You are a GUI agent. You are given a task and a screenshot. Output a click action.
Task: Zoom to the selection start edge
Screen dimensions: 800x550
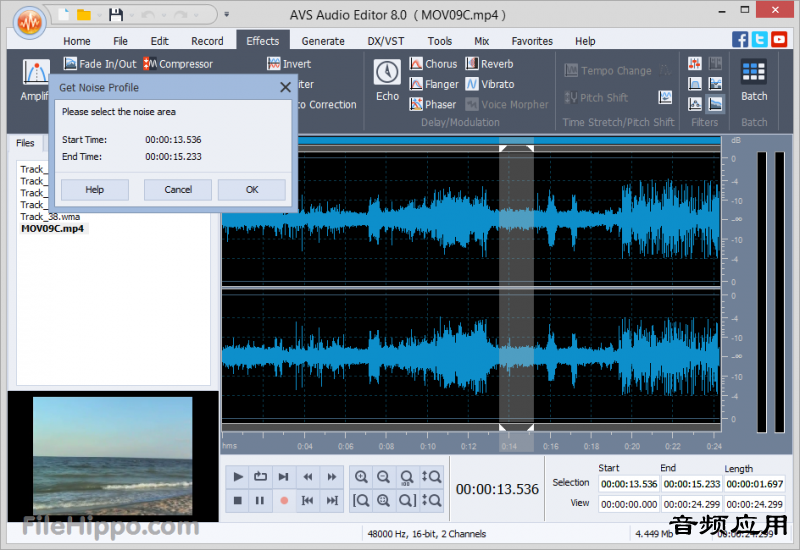(361, 501)
